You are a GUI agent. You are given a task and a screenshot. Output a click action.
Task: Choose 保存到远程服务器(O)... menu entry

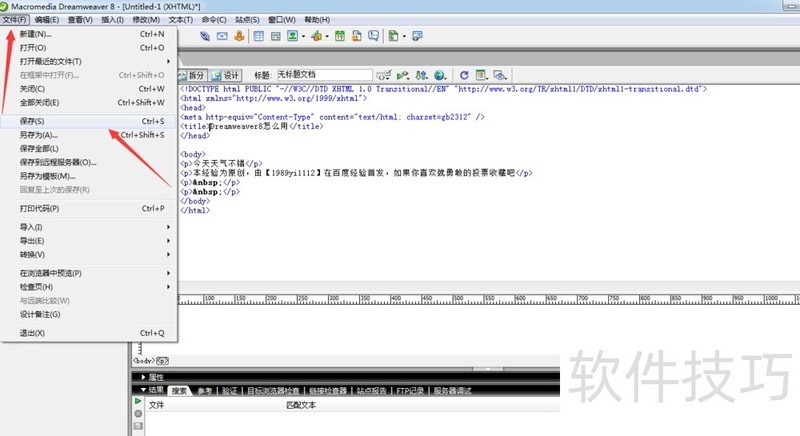(x=89, y=163)
